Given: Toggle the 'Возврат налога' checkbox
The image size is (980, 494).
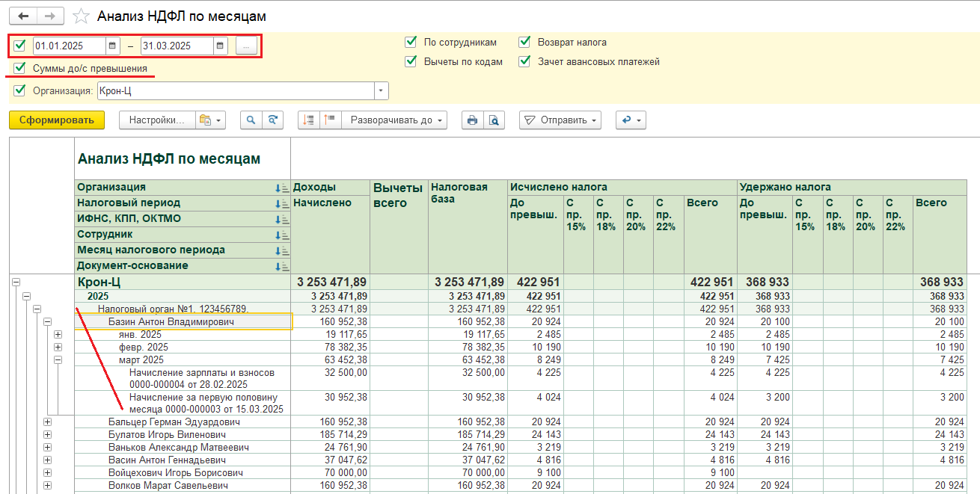Looking at the screenshot, I should pos(524,42).
